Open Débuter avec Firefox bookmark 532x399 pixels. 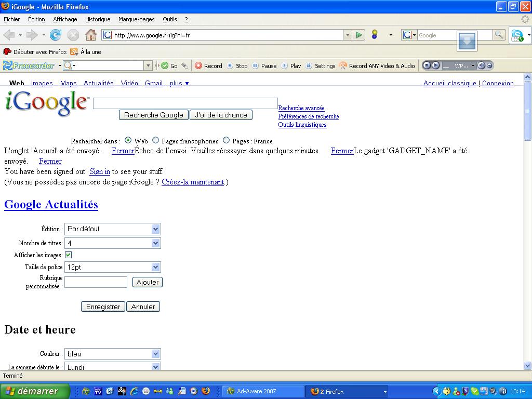click(x=35, y=52)
